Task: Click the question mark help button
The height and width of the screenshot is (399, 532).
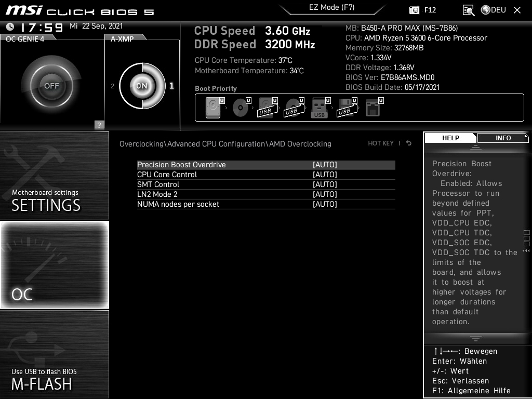Action: click(x=98, y=125)
